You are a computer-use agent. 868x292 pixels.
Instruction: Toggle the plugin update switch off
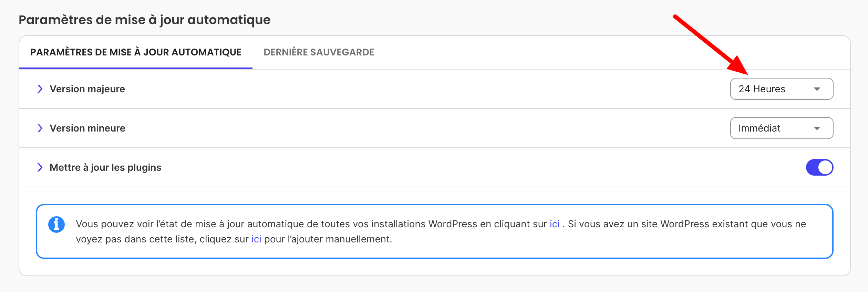[819, 167]
